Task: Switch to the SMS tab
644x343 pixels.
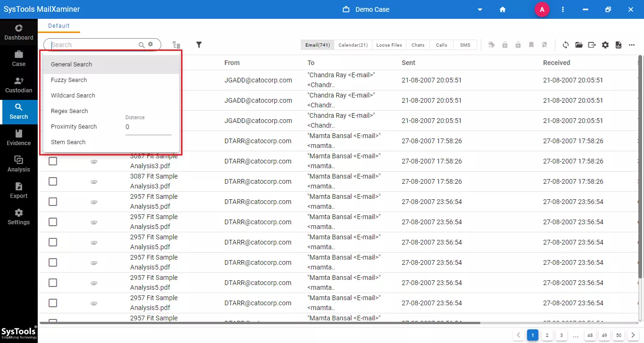Action: coord(465,45)
